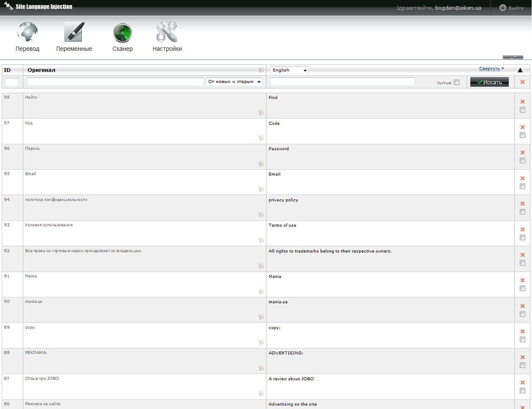The width and height of the screenshot is (532, 409).
Task: Click red X to clear search filters
Action: coord(522,82)
